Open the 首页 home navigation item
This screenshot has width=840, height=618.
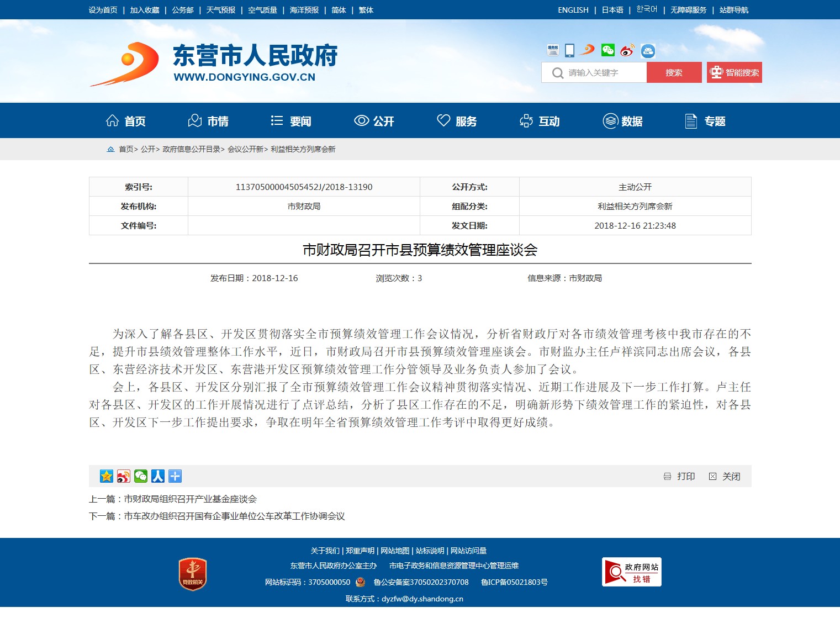pos(126,121)
